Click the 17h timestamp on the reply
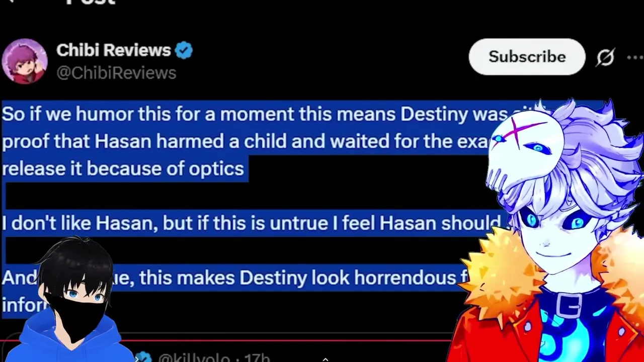The image size is (644, 362). pyautogui.click(x=257, y=358)
